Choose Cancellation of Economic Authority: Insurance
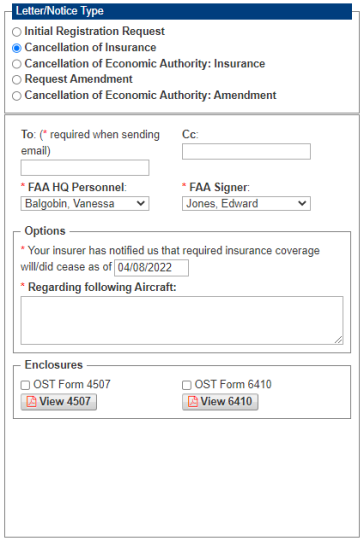The image size is (364, 541). (17, 64)
